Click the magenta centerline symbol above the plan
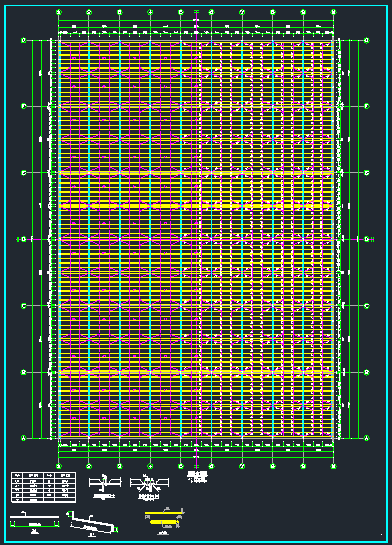The height and width of the screenshot is (545, 392). click(x=196, y=12)
